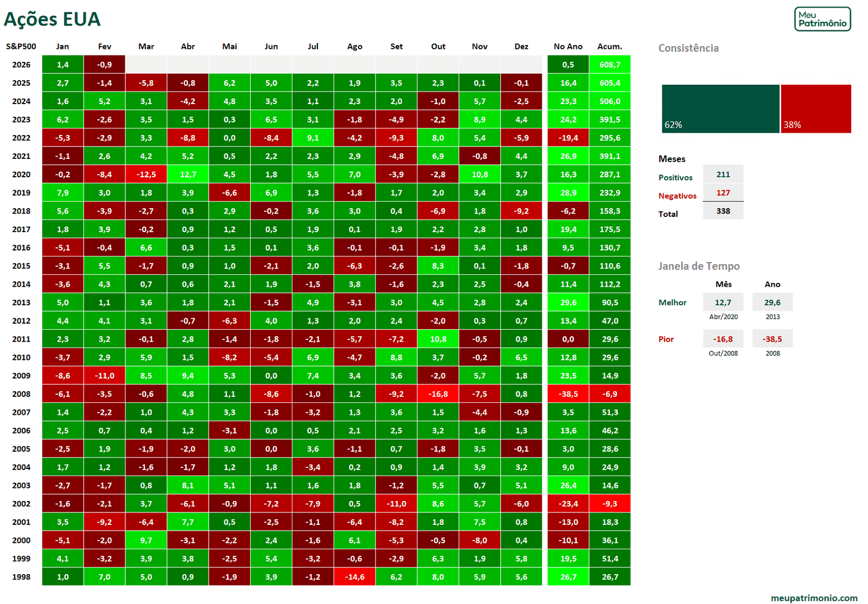Open the Meses section header
This screenshot has width=868, height=604.
671,159
